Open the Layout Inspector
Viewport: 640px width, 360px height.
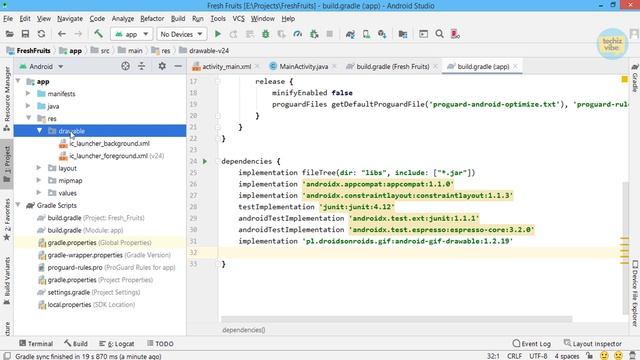click(x=593, y=344)
